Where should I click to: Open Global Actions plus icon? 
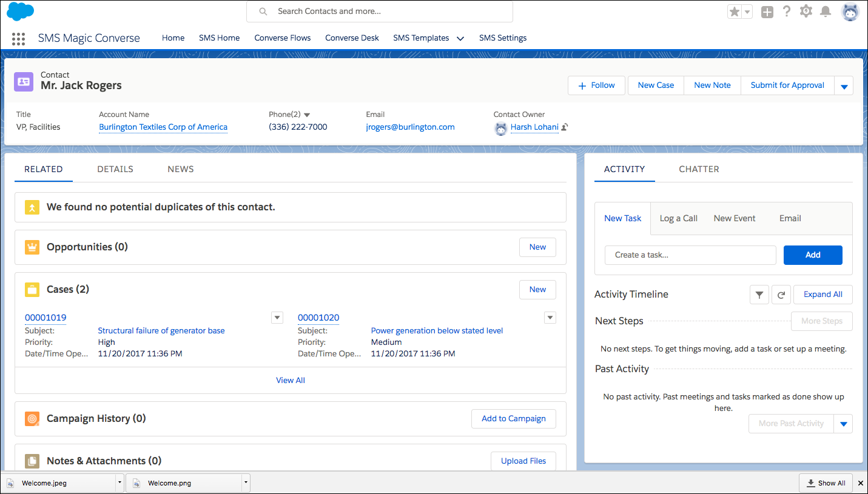pyautogui.click(x=767, y=12)
